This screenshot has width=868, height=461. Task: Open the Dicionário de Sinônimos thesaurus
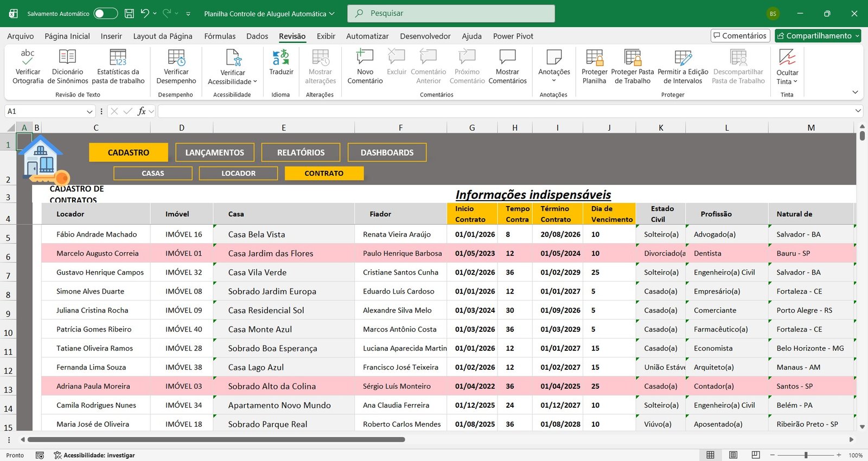(x=67, y=67)
